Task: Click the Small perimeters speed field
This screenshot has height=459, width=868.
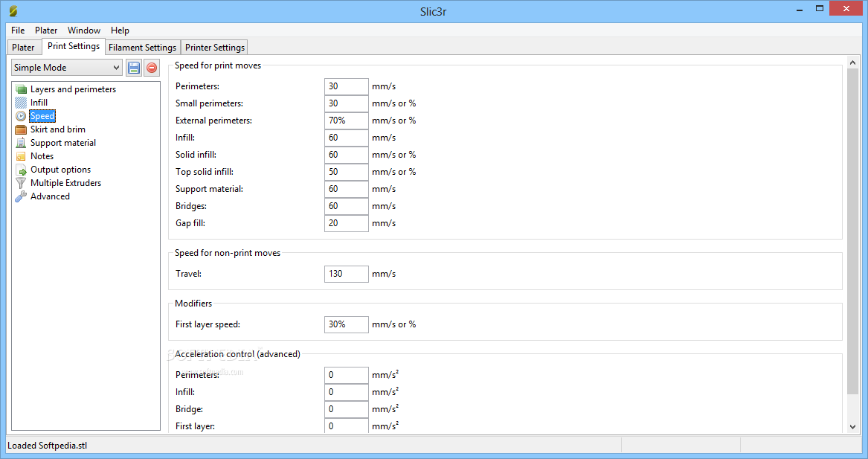Action: click(346, 103)
